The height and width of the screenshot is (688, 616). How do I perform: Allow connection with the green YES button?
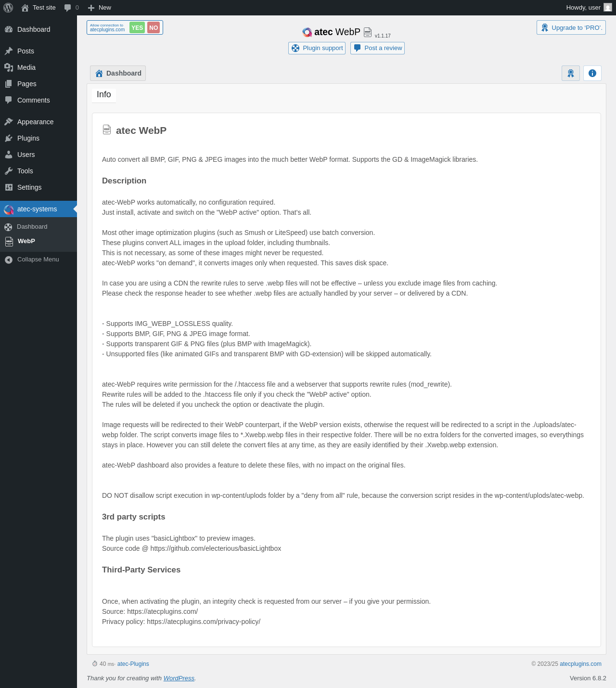click(x=137, y=28)
